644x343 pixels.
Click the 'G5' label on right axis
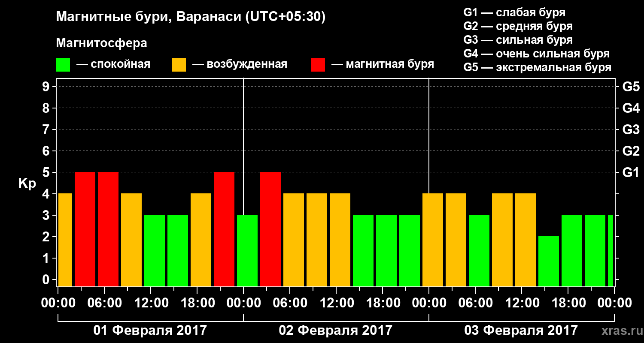click(x=631, y=87)
